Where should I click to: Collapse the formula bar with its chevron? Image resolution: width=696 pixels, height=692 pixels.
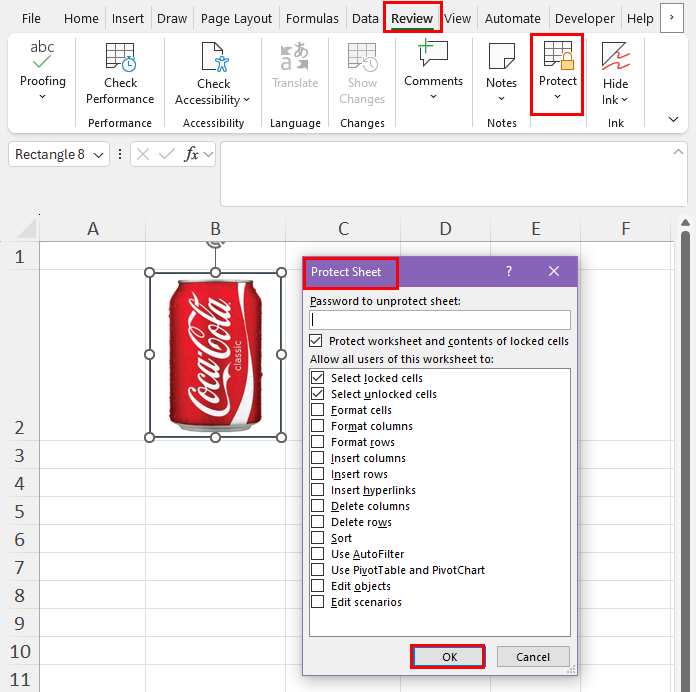(678, 152)
